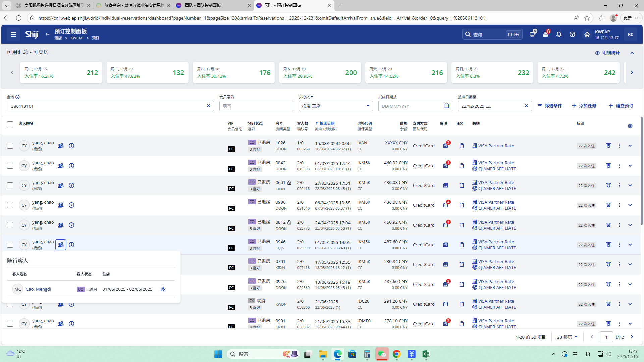Click the task clipboard icon for room 0842
Screen dimensions: 644x362
coord(462,166)
